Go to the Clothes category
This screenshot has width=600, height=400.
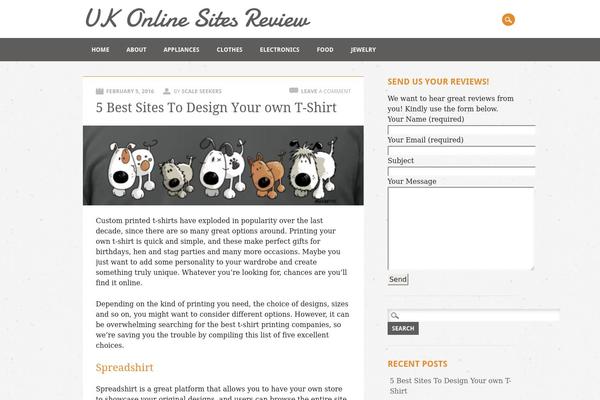point(230,50)
